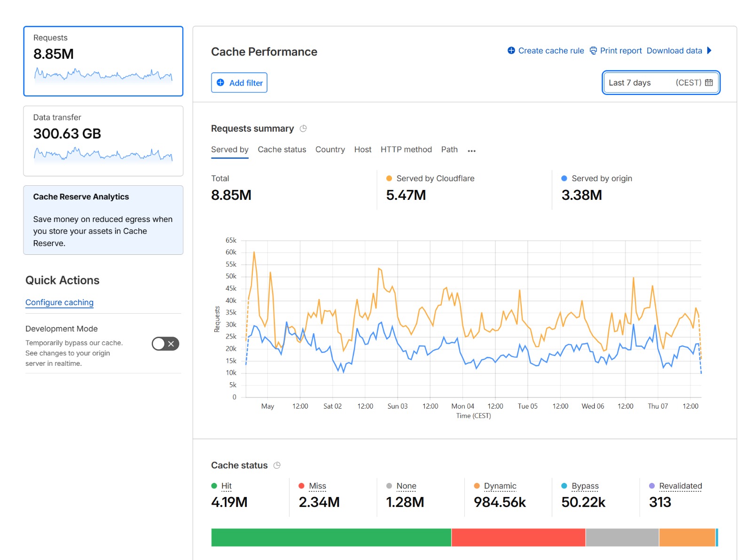Click the blue Served by origin legend dot
752x560 pixels.
[564, 179]
